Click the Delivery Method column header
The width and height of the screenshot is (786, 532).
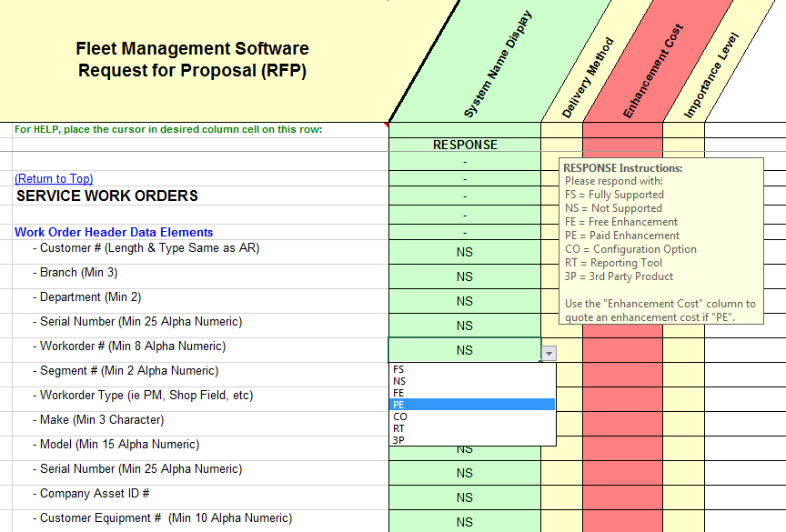tap(587, 77)
